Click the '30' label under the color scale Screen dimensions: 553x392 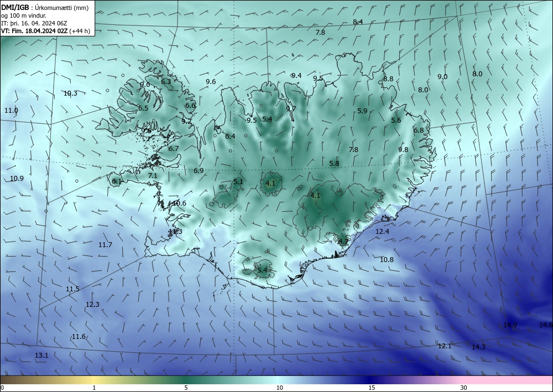pyautogui.click(x=463, y=388)
